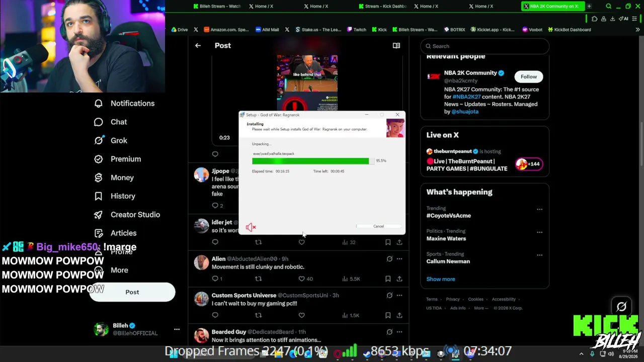Viewport: 644px width, 362px height.
Task: Open the Twitch bookmark
Action: (356, 30)
